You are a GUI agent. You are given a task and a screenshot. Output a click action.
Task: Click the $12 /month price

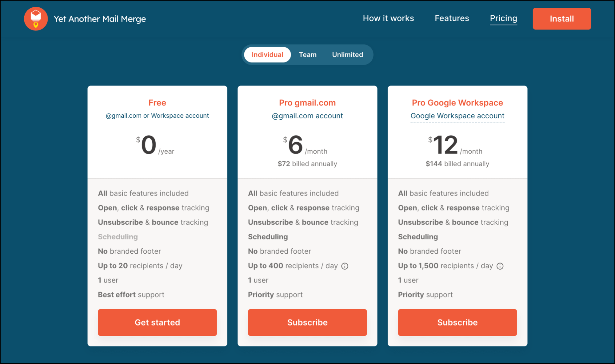455,145
